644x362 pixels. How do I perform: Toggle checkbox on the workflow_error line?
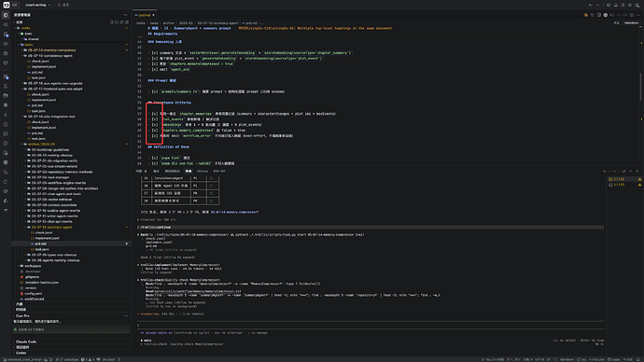(x=154, y=136)
